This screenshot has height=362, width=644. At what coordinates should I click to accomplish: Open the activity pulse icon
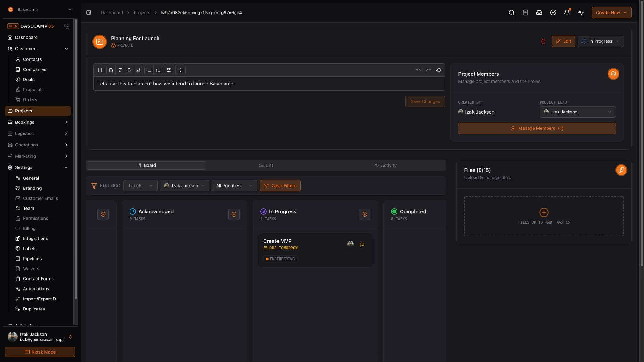[581, 13]
